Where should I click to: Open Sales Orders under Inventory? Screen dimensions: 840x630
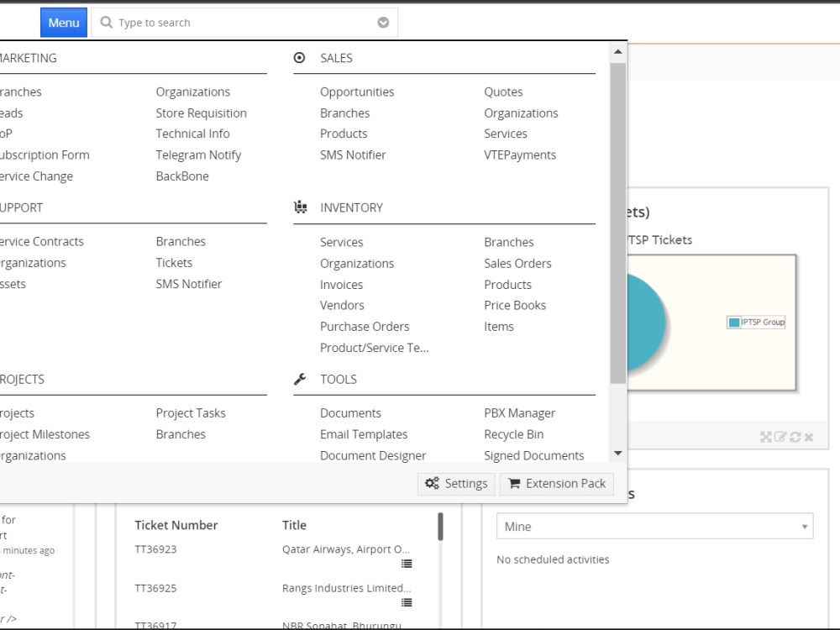[x=517, y=263]
